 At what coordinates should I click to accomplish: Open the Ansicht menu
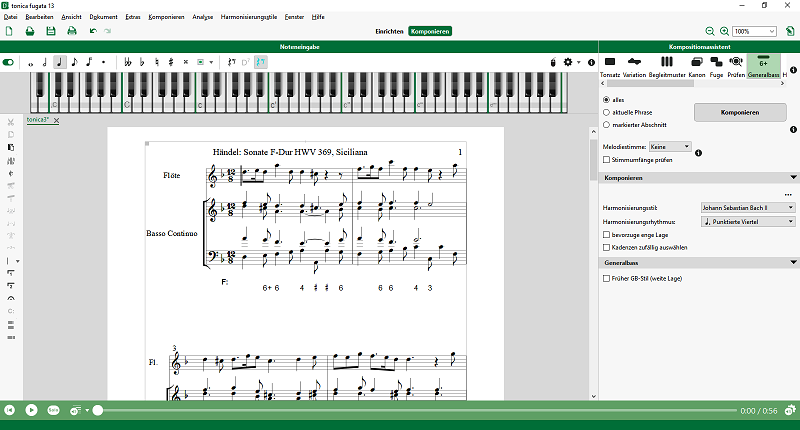pos(71,17)
